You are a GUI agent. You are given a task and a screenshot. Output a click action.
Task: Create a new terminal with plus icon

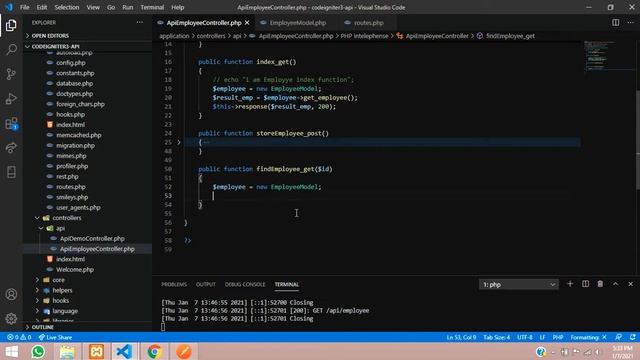click(570, 284)
